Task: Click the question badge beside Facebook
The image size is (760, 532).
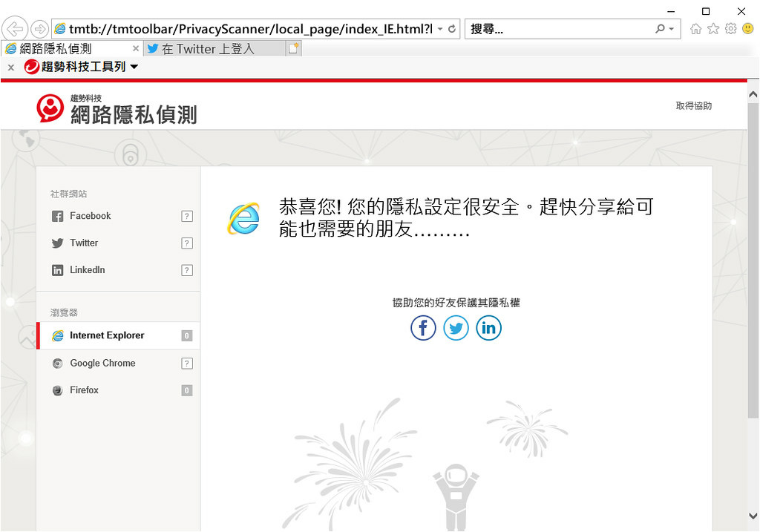Action: [x=187, y=216]
